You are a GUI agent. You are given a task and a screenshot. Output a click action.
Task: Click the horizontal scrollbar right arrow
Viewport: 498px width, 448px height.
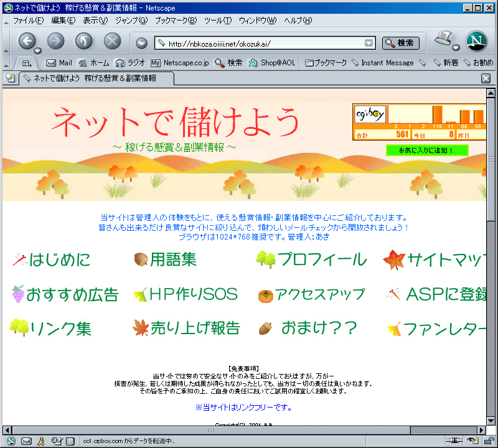click(x=482, y=430)
